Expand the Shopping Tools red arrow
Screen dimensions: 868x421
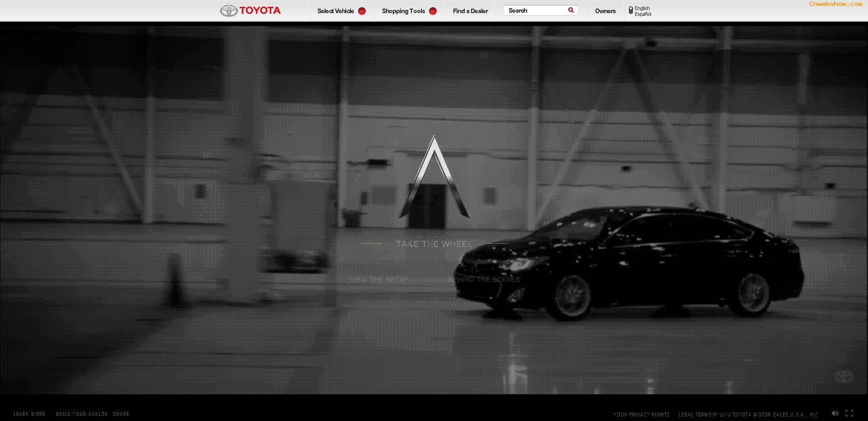tap(433, 11)
